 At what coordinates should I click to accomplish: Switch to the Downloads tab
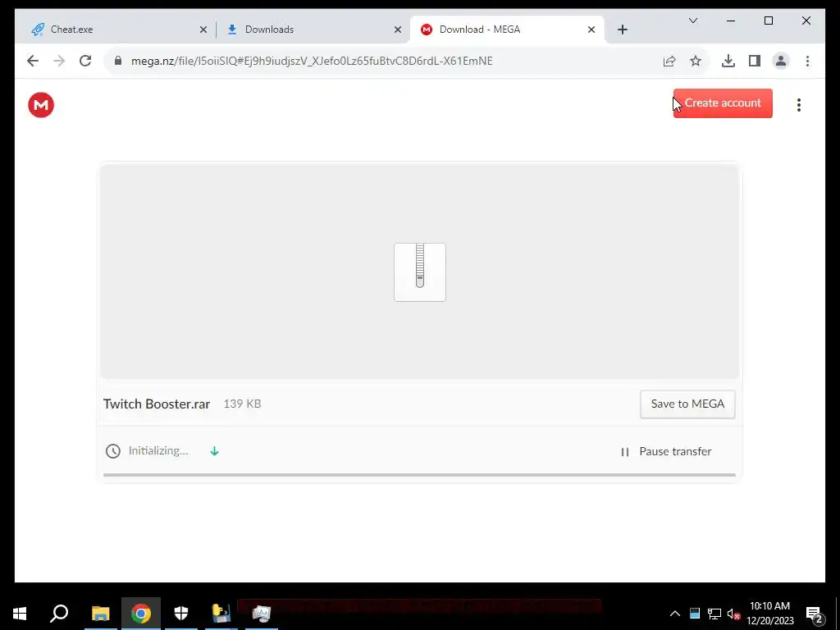(x=313, y=30)
